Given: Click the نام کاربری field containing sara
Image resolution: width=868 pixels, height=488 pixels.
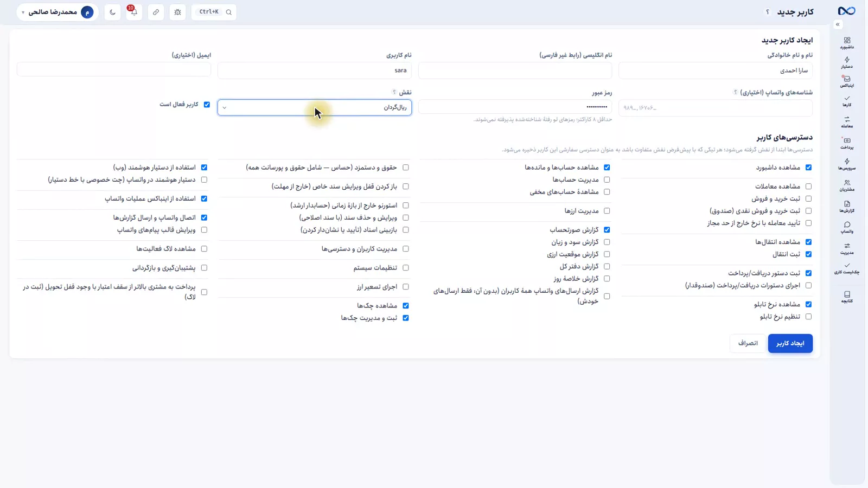Looking at the screenshot, I should pyautogui.click(x=315, y=70).
